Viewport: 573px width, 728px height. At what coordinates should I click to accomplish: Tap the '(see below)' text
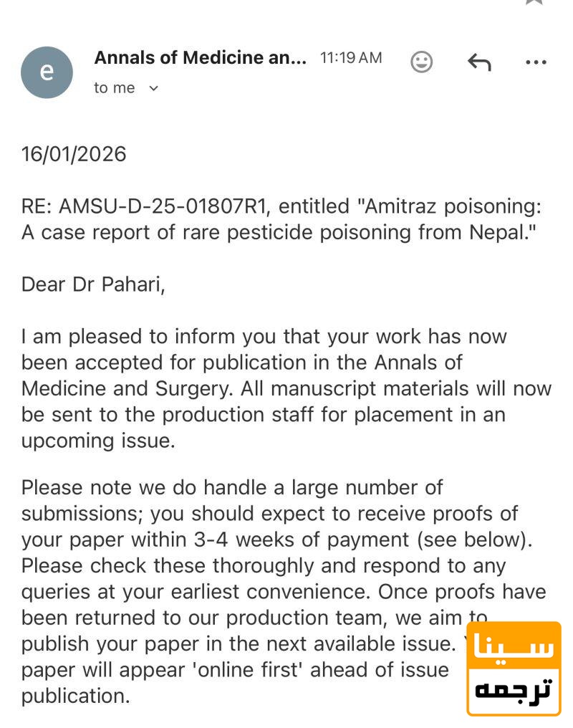(474, 540)
